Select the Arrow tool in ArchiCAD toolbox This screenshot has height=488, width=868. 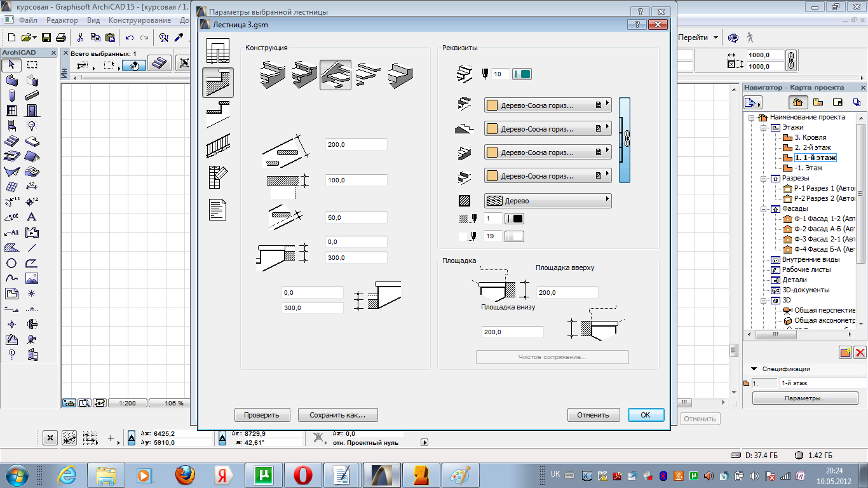tap(11, 65)
